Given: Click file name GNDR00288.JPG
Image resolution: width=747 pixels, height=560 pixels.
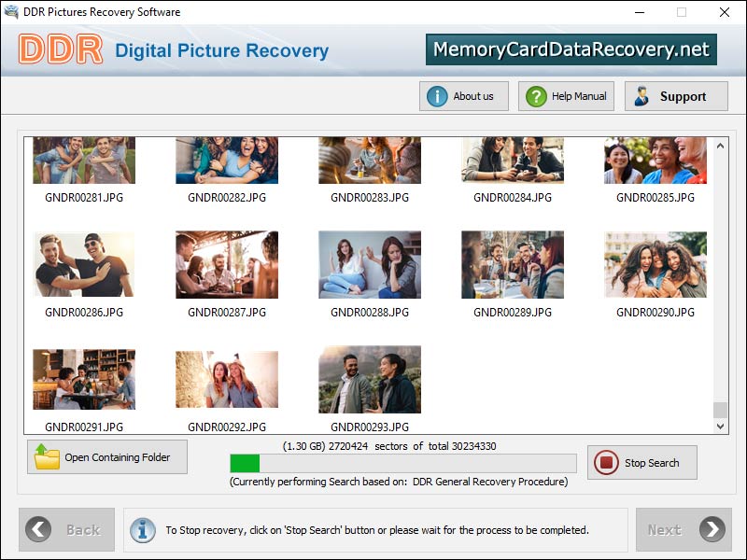Looking at the screenshot, I should pyautogui.click(x=370, y=312).
